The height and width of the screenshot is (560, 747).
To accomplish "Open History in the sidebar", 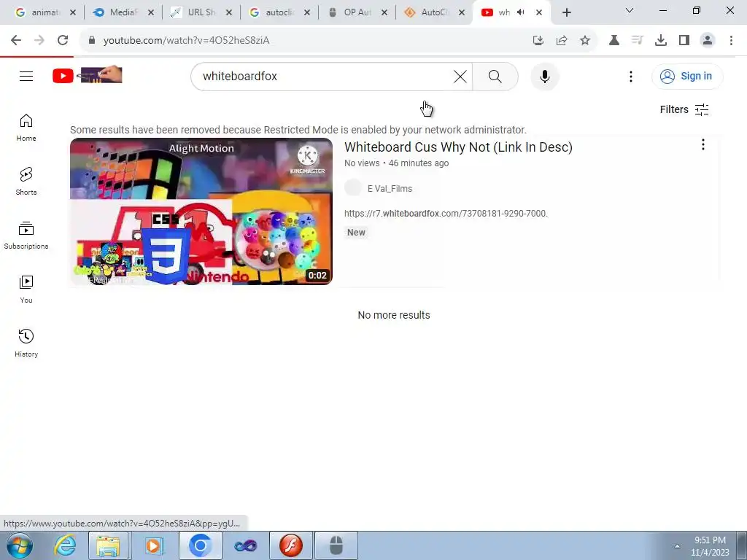I will [x=26, y=343].
